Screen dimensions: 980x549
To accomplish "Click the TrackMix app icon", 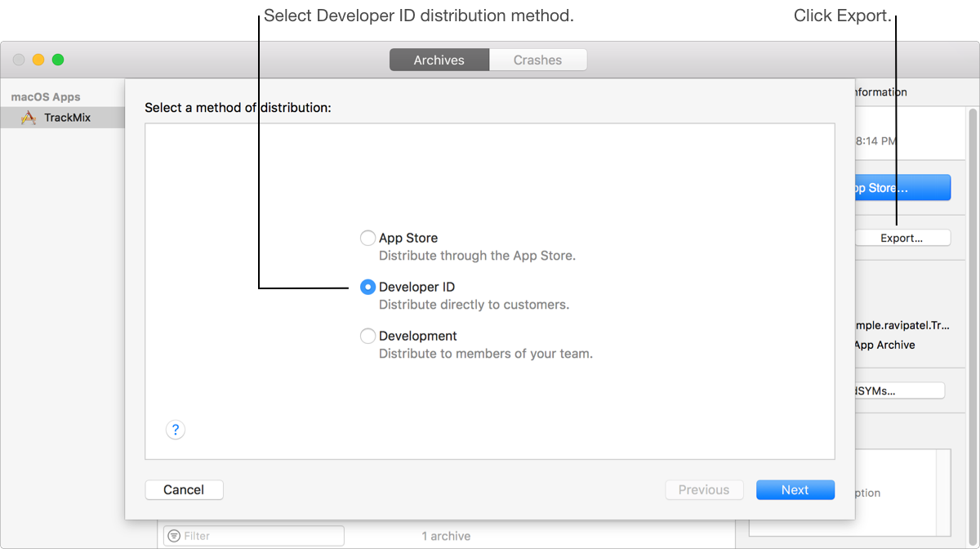I will click(x=29, y=118).
